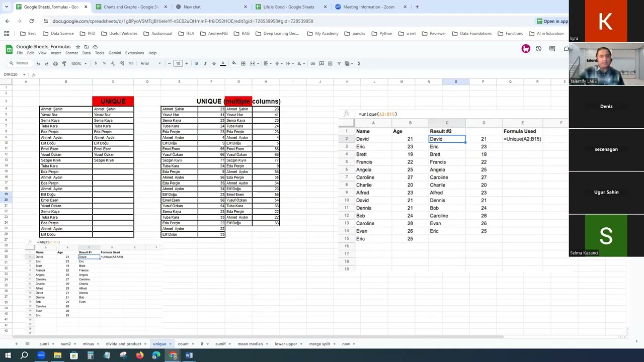Open horizontal align dropdown
This screenshot has height=362, width=644.
click(x=267, y=63)
